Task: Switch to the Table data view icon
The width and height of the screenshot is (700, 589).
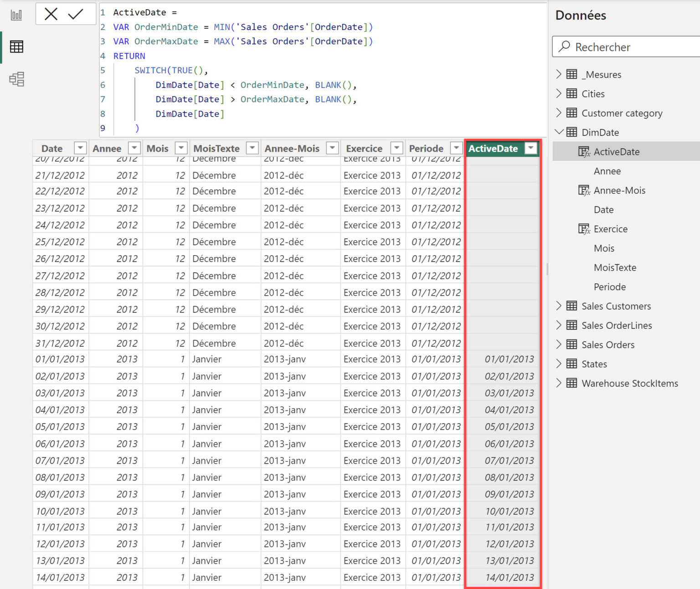Action: tap(16, 46)
